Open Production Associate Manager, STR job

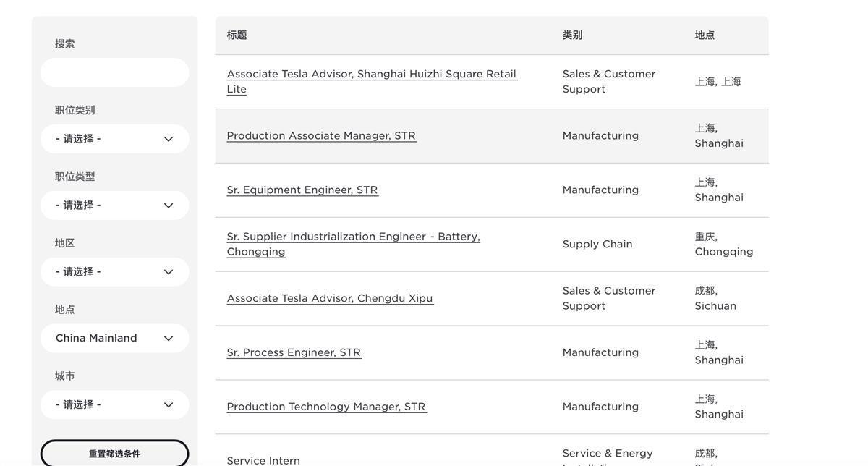point(321,136)
